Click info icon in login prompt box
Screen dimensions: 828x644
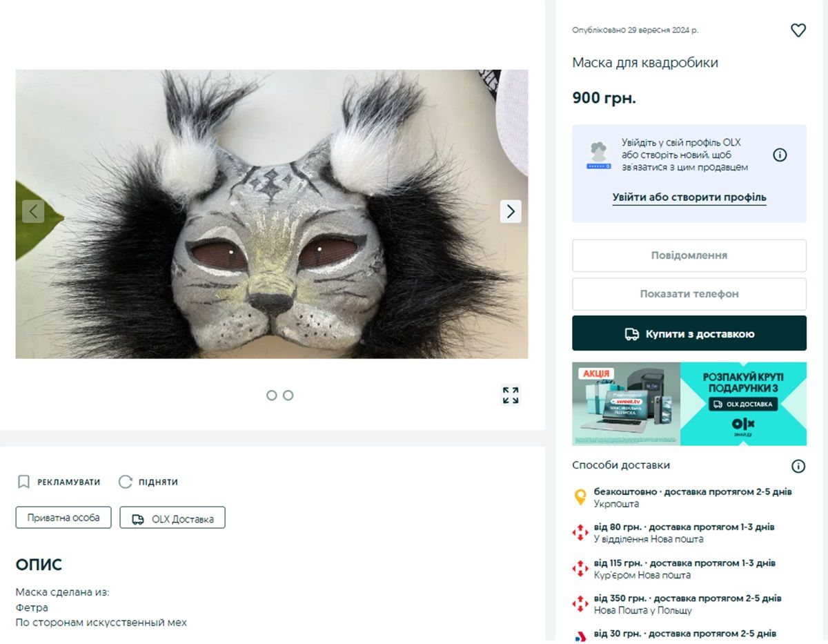(x=780, y=155)
